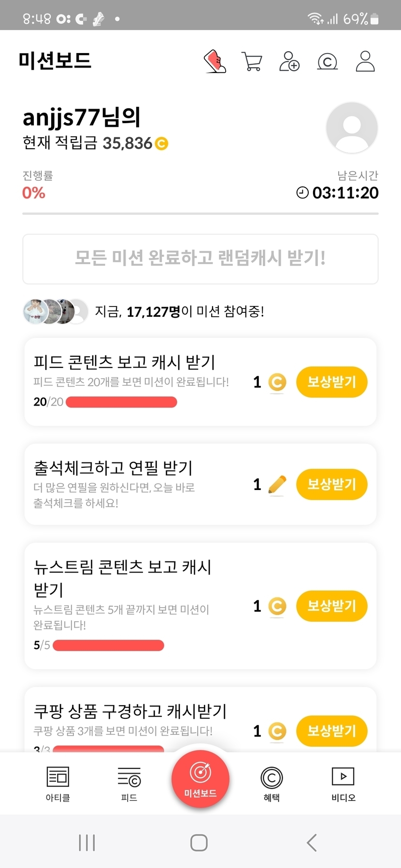The image size is (401, 868).
Task: Tap the invite friend icon
Action: click(x=289, y=61)
